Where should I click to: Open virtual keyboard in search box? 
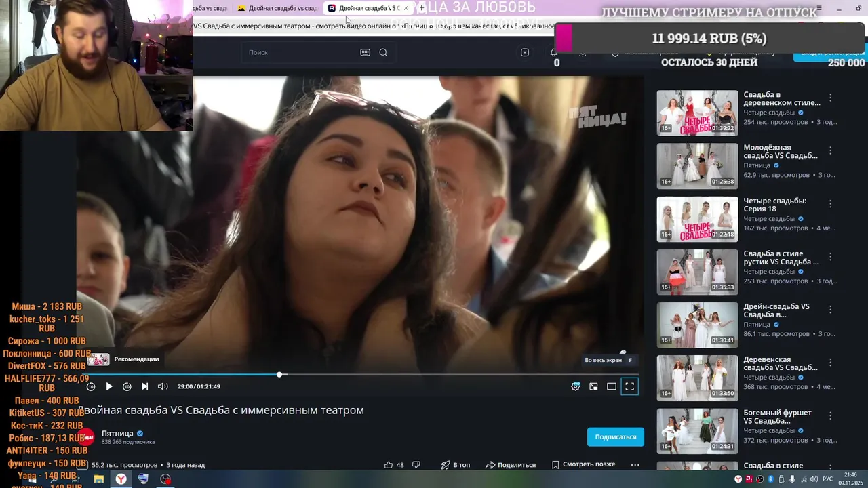coord(365,52)
